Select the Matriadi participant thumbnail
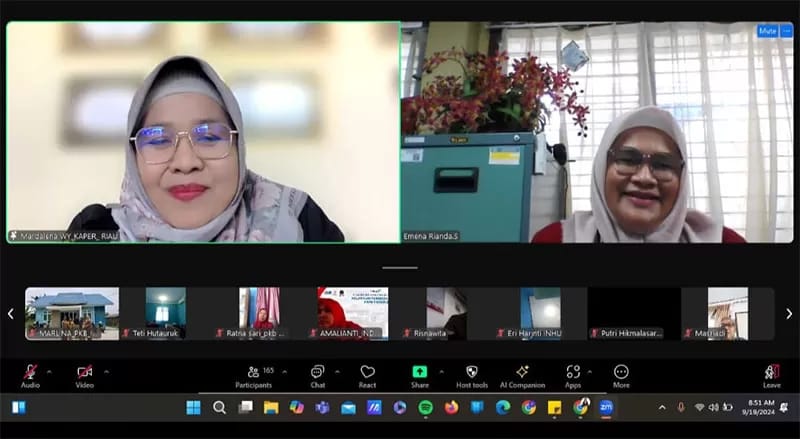 click(x=728, y=313)
